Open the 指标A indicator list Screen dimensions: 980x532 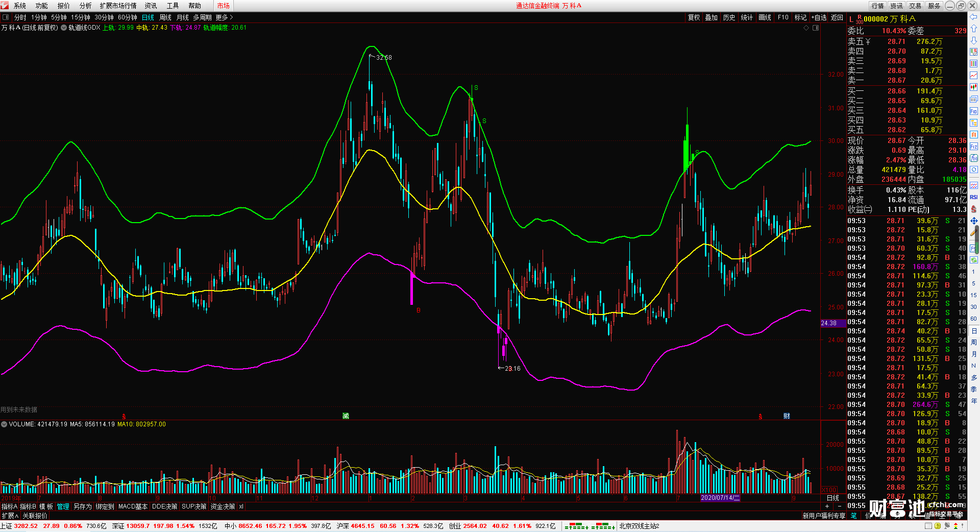(x=9, y=506)
